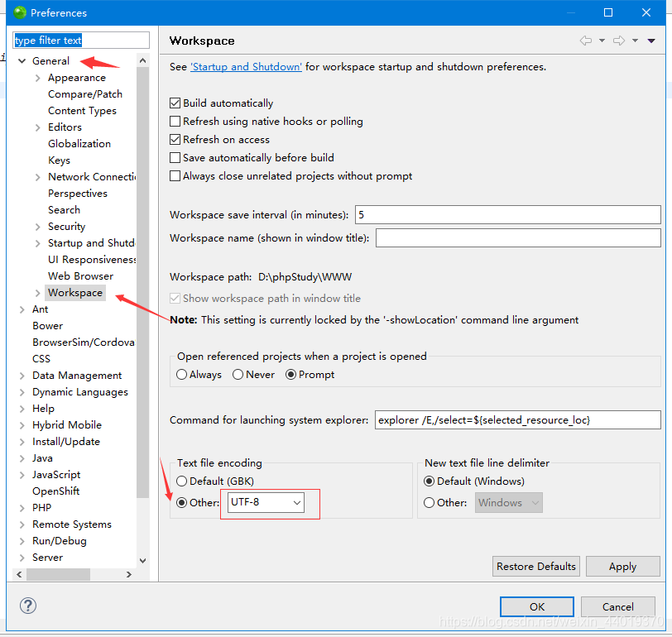672x637 pixels.
Task: Click the type filter text field
Action: [81, 41]
